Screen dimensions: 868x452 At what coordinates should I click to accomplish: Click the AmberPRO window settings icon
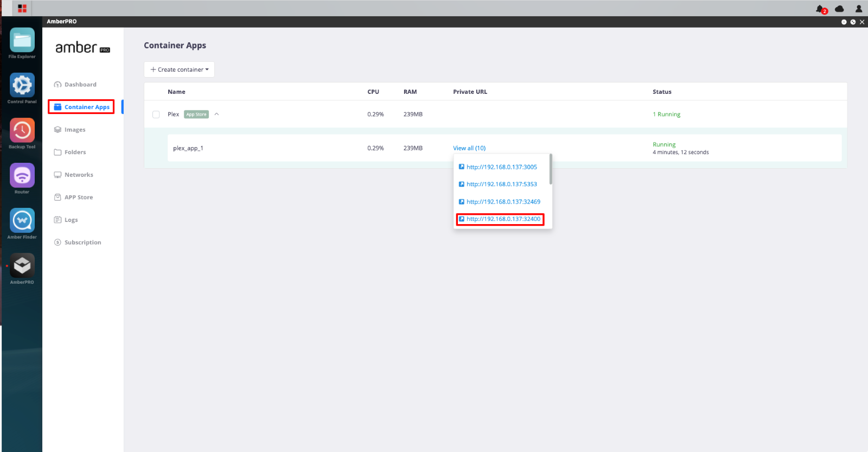click(853, 22)
